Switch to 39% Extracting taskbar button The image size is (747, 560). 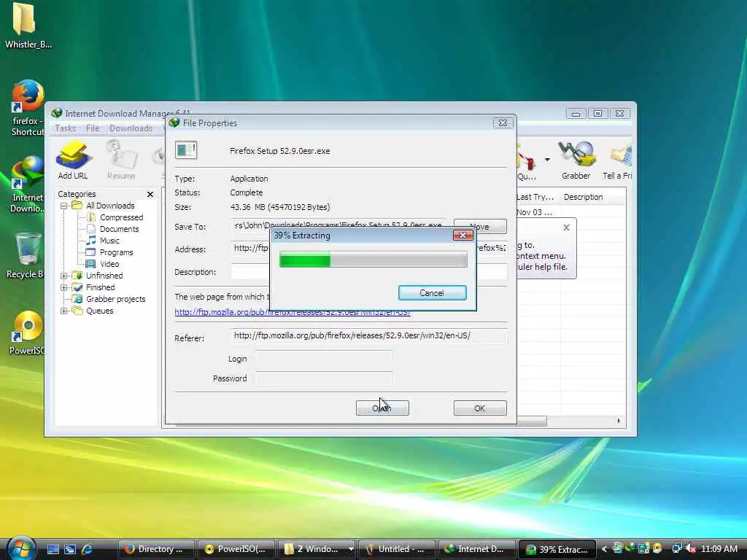557,549
